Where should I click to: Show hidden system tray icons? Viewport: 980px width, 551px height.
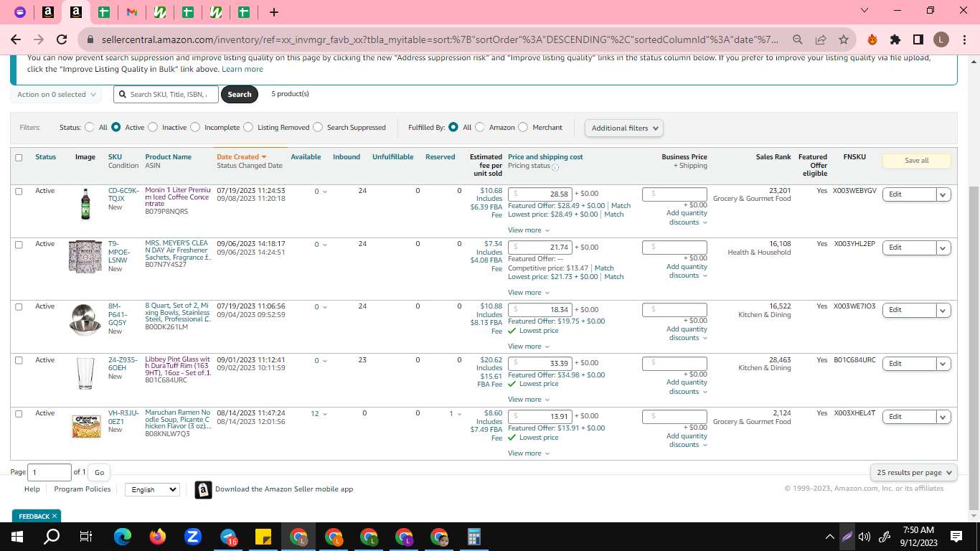(x=830, y=536)
